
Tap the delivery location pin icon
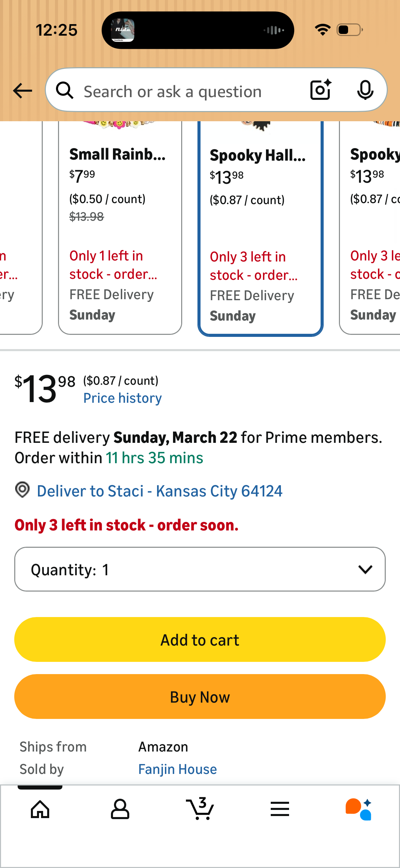[x=22, y=490]
